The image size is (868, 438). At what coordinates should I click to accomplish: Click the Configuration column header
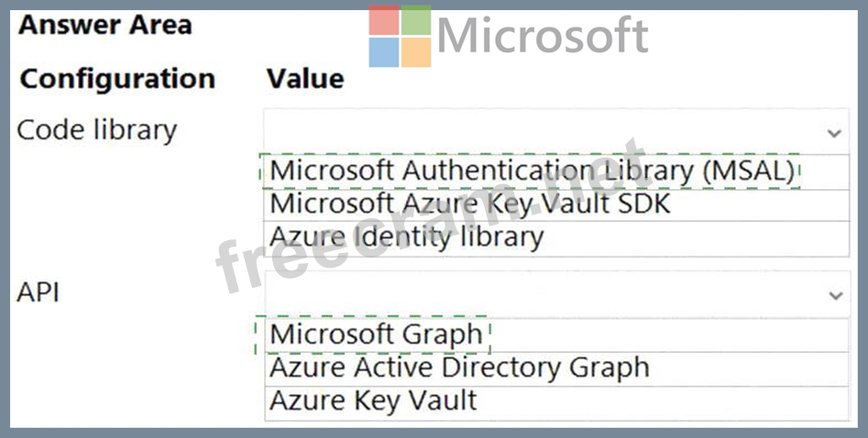pos(117,79)
